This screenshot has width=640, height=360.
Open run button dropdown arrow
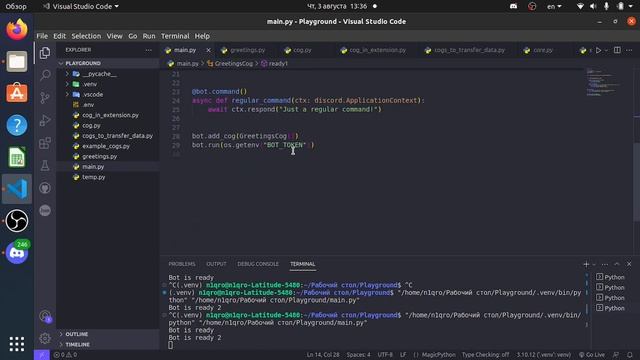click(606, 50)
